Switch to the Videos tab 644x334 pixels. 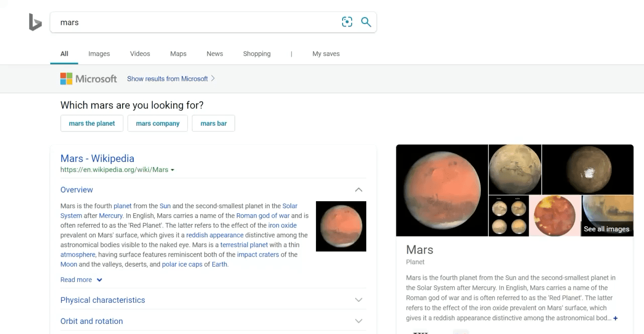[140, 54]
